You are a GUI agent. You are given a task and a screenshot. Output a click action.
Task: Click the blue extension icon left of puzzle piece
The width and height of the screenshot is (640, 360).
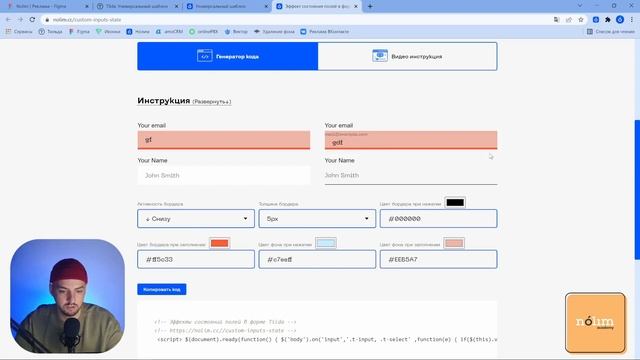tap(596, 20)
